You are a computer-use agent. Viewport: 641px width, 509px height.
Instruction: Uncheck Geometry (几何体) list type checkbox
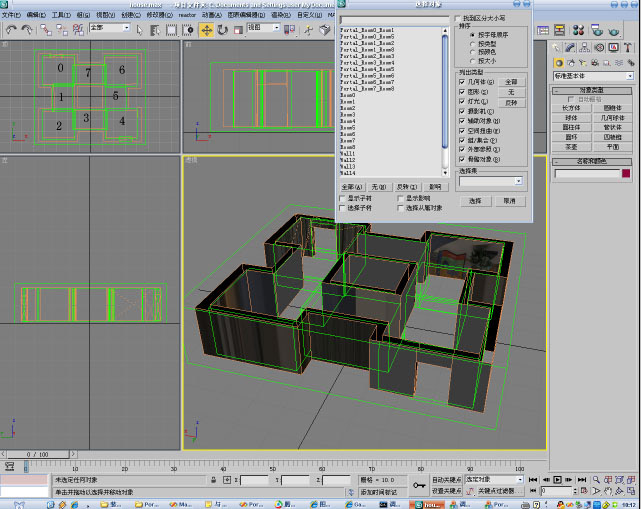coord(462,82)
